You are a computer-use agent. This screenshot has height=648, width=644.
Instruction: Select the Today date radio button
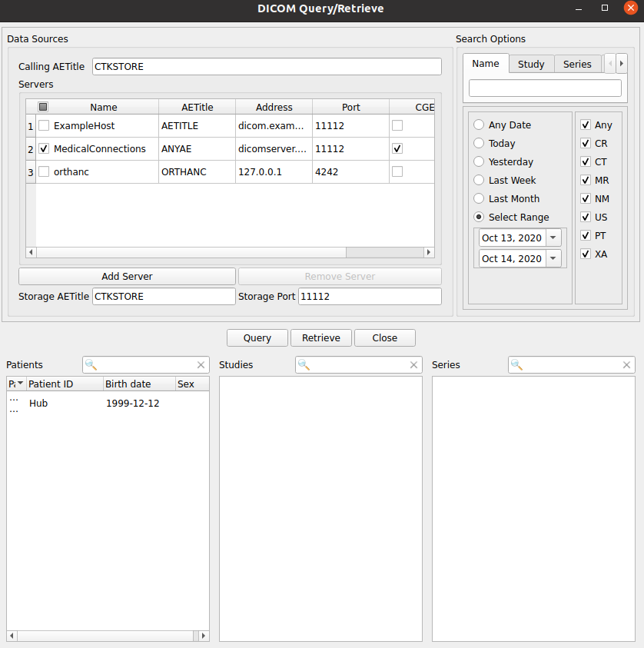[x=480, y=143]
